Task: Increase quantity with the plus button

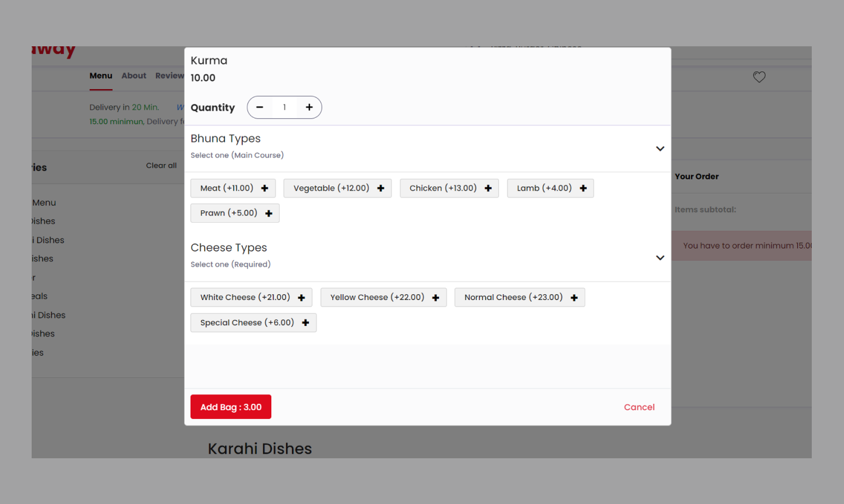Action: tap(309, 107)
